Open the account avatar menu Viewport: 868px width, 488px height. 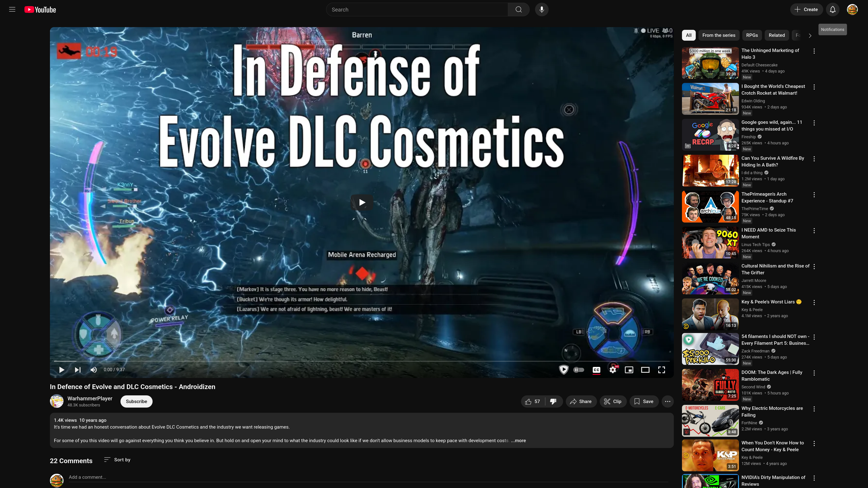[852, 9]
